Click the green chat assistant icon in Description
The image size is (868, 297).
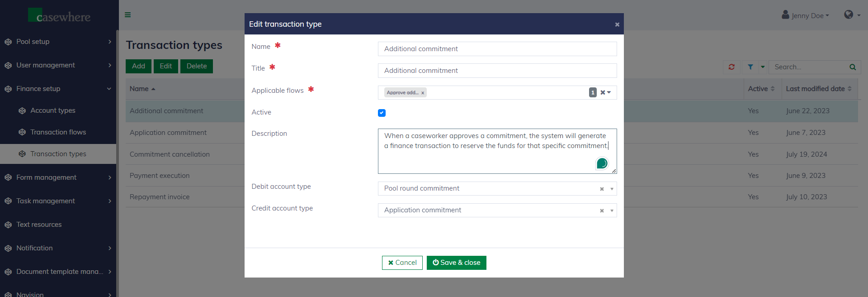click(x=602, y=163)
